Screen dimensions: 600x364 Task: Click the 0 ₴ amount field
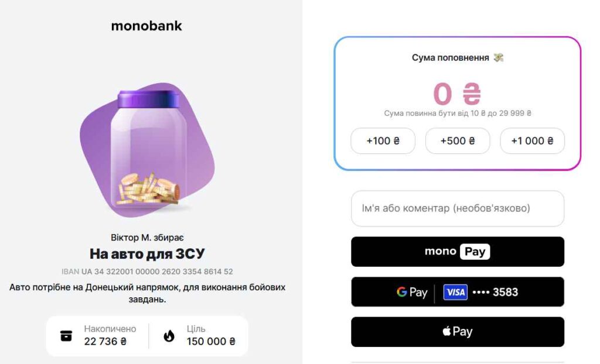coord(457,94)
